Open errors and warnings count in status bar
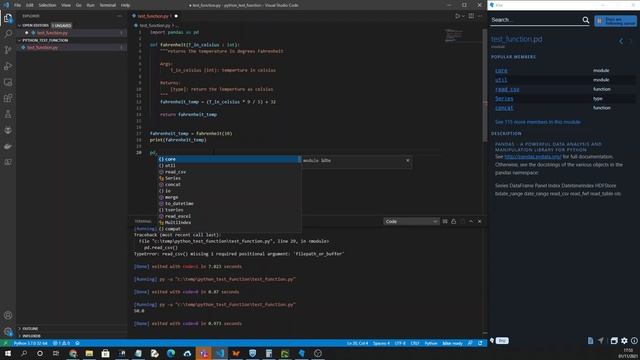The width and height of the screenshot is (640, 360). 61,343
